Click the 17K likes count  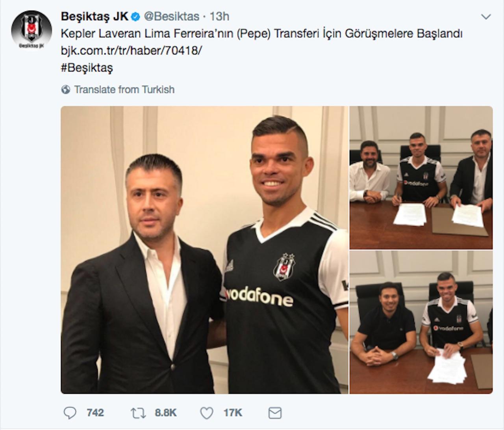pos(233,413)
